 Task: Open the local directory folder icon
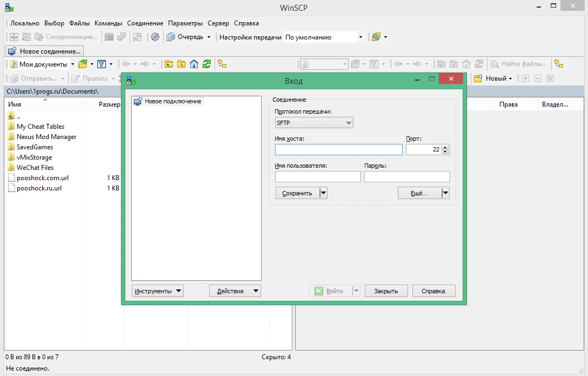click(83, 64)
